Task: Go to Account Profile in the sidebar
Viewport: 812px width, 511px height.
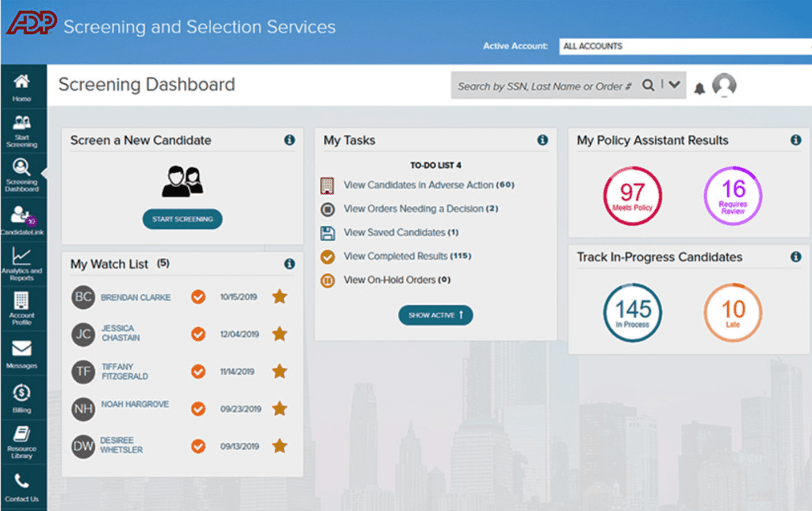Action: click(x=23, y=309)
